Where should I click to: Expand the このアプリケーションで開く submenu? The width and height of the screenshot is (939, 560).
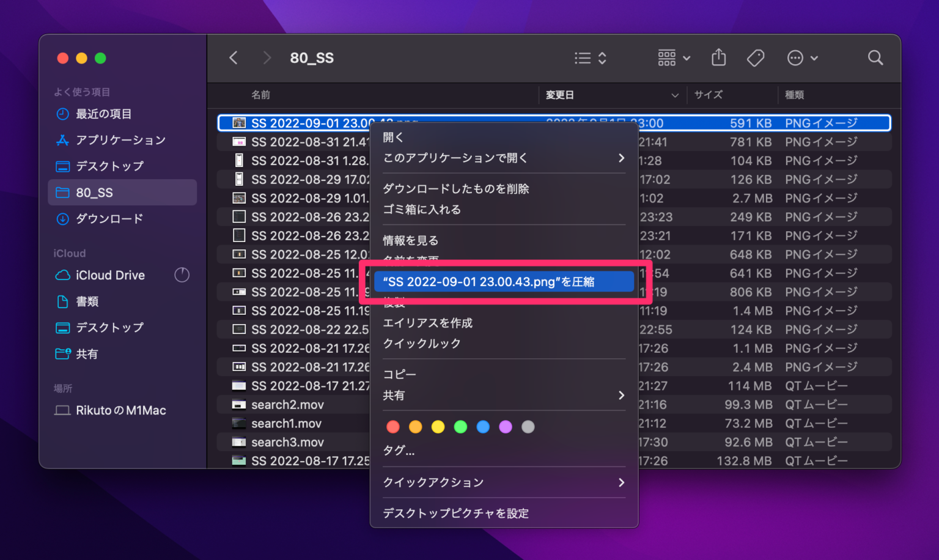point(455,158)
